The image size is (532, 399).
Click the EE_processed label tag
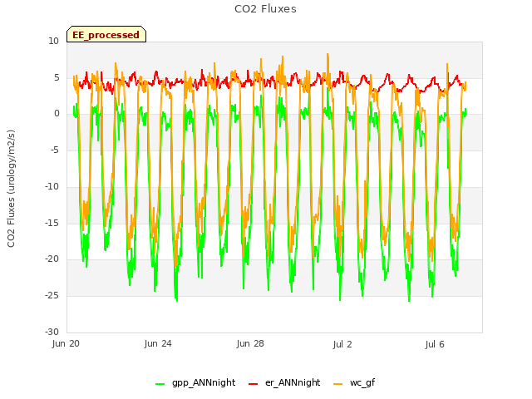click(106, 34)
